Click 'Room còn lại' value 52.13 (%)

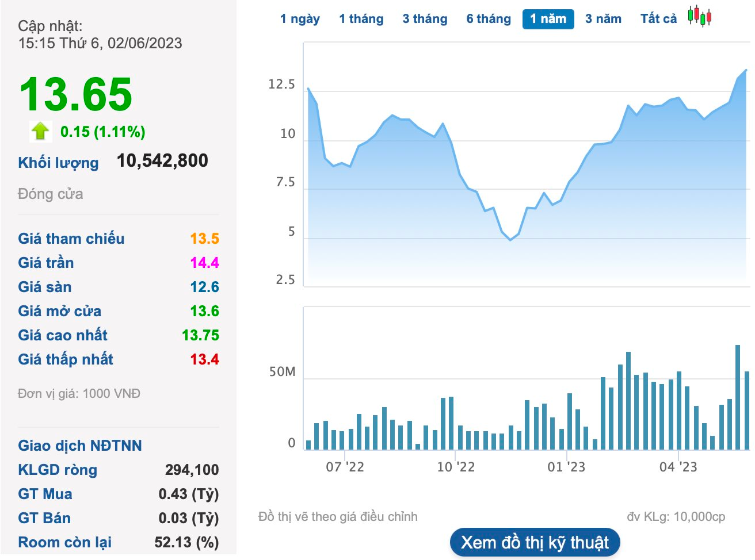coord(186,542)
